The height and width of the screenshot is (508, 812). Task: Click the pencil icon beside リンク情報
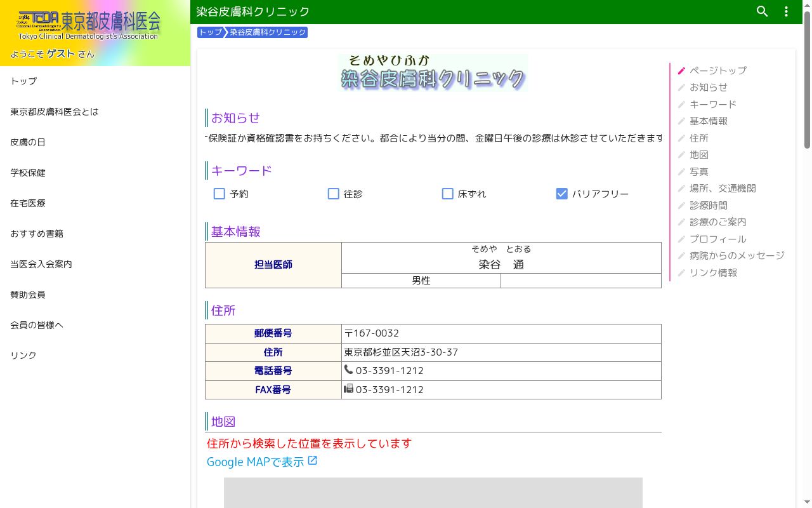click(x=681, y=273)
